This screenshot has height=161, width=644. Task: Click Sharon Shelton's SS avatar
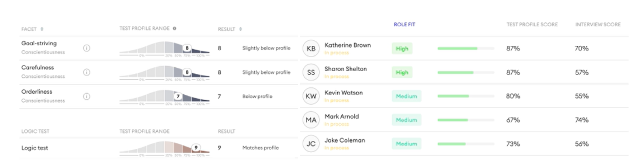[311, 72]
